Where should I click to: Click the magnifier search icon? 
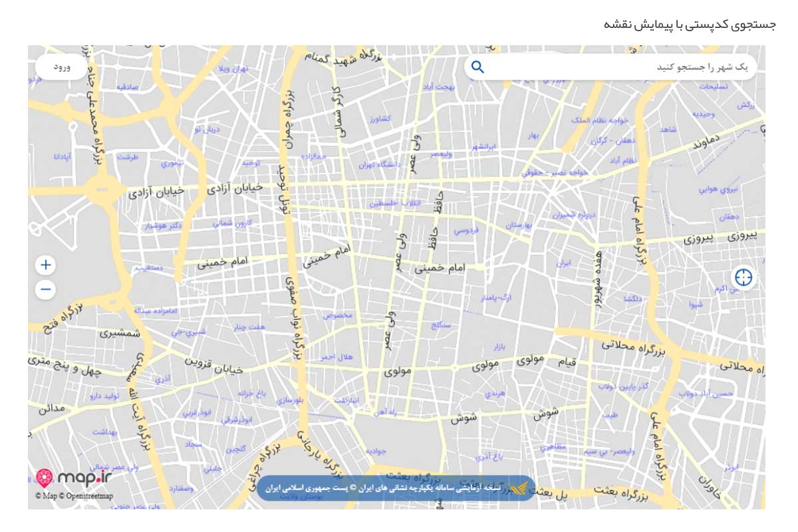tap(477, 67)
